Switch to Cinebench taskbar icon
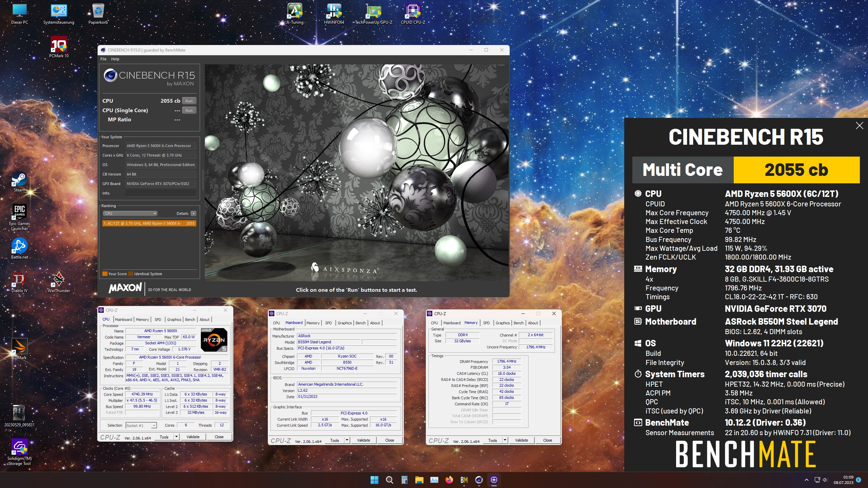The image size is (868, 488). tap(479, 480)
